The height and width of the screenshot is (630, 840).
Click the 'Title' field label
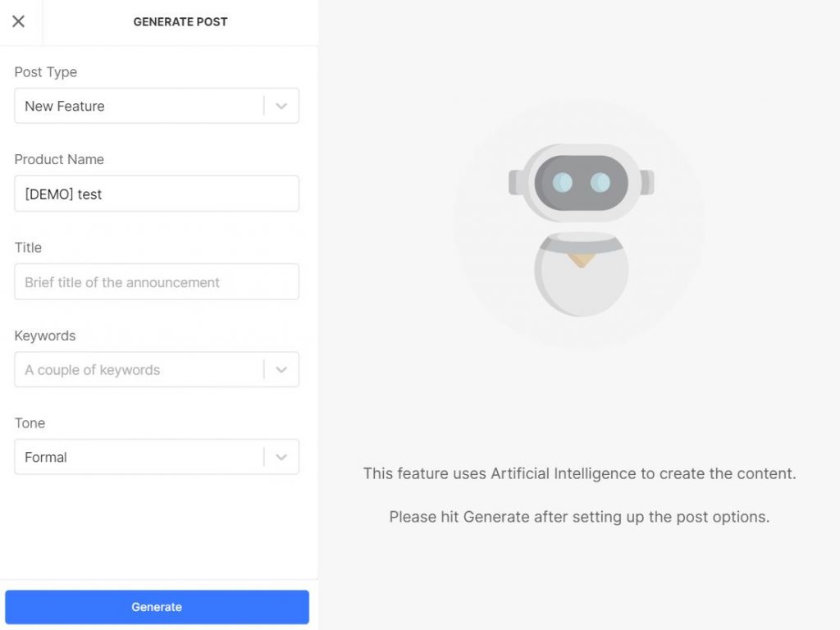pos(28,248)
